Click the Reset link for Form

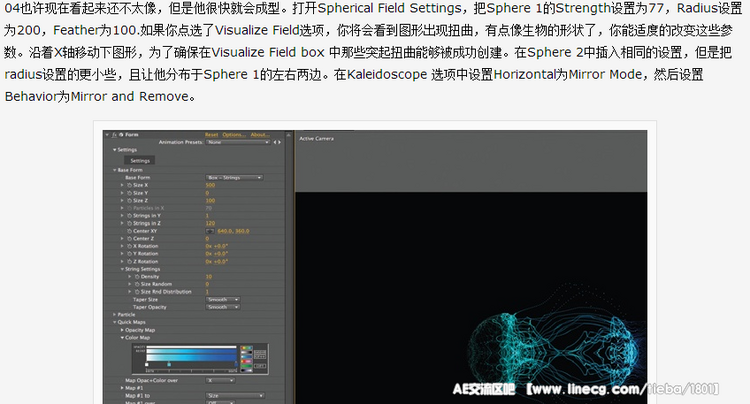point(211,135)
